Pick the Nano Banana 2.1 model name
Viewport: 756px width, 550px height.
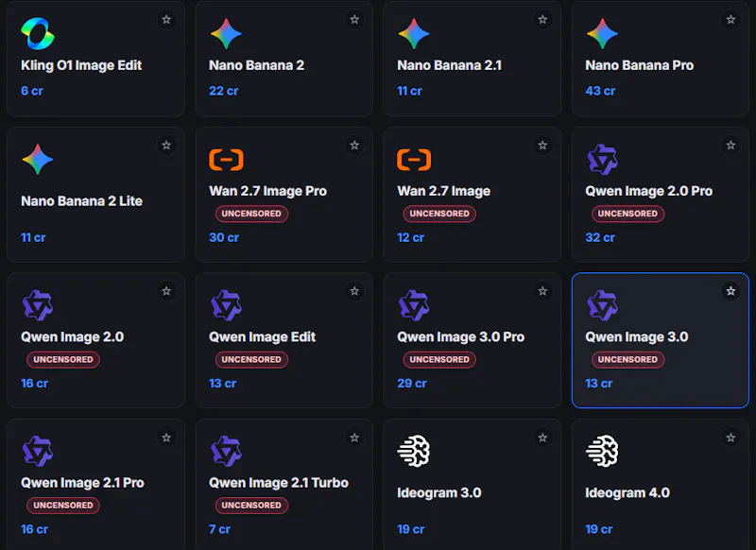pyautogui.click(x=450, y=65)
